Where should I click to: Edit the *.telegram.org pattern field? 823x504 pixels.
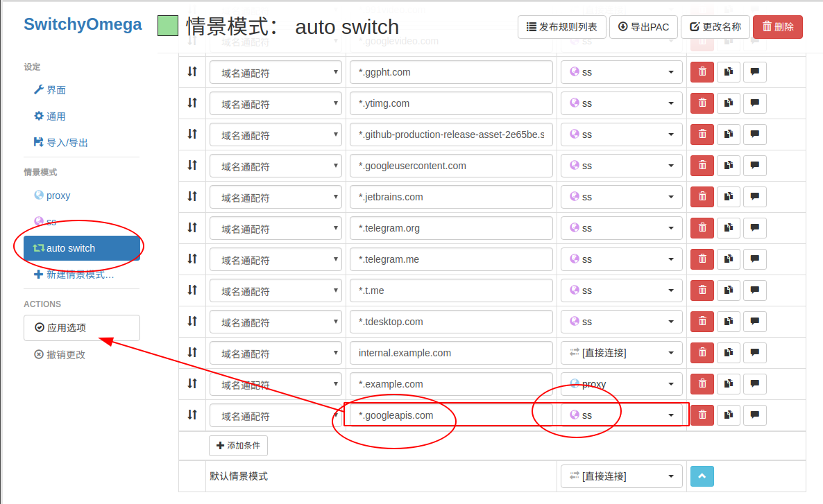point(451,228)
